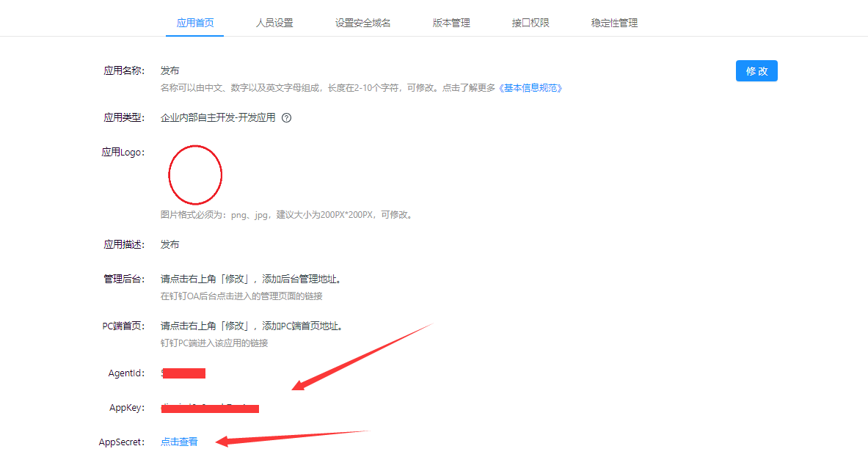Open the 《基本信息规范》 link
This screenshot has height=457, width=868.
coord(530,87)
